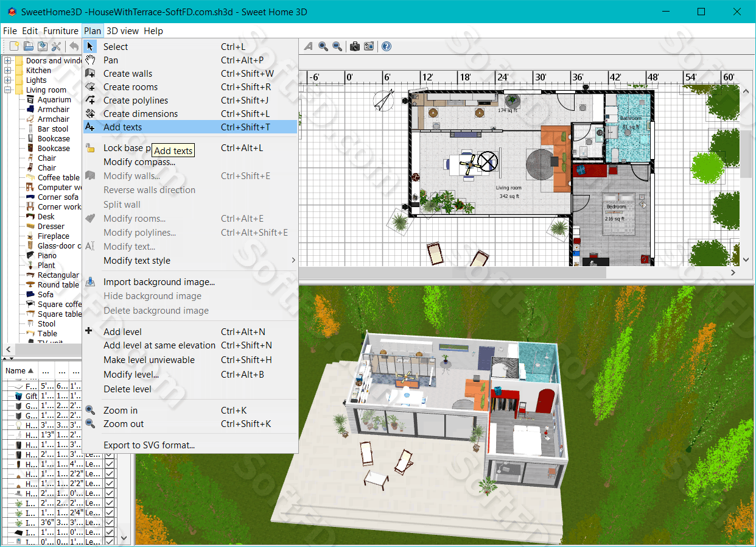This screenshot has height=547, width=756.
Task: Choose the Select arrow tool in Plan menu
Action: (x=190, y=46)
